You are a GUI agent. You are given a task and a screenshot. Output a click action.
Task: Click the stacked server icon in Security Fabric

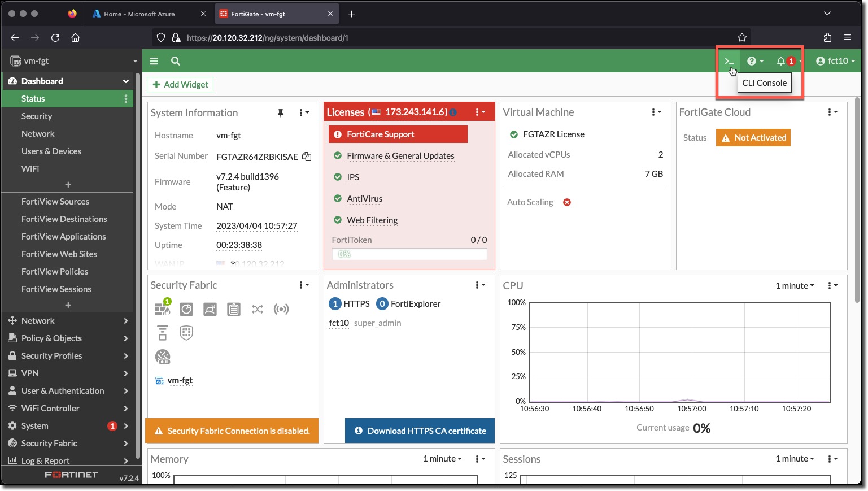(163, 333)
